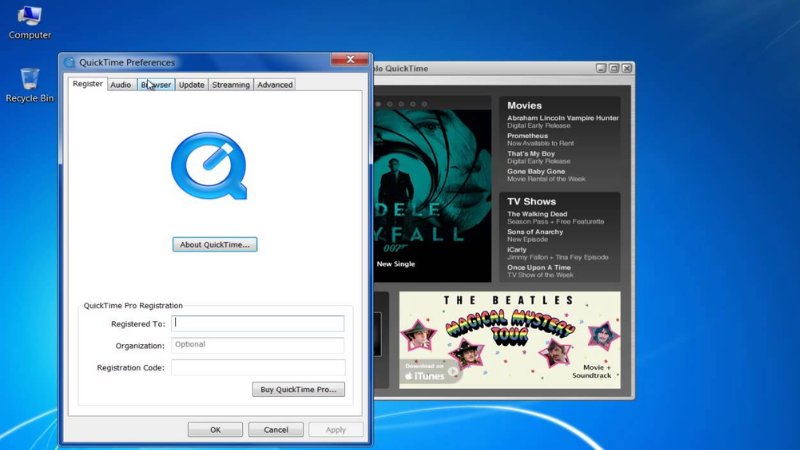Close the QuickTime Preferences dialog

click(350, 59)
